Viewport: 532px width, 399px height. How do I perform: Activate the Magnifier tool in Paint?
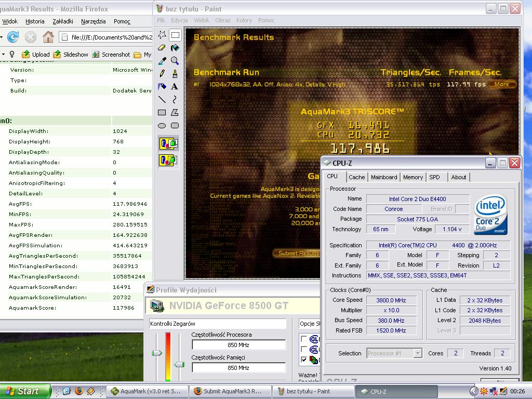click(175, 61)
